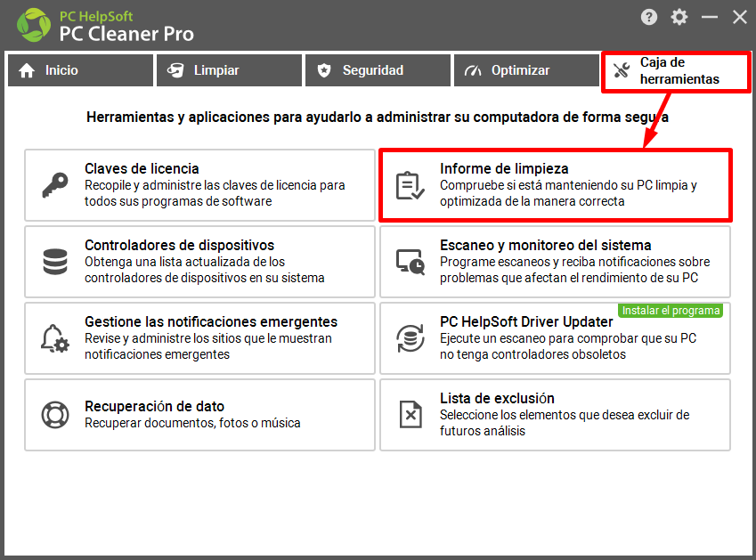Image resolution: width=756 pixels, height=560 pixels.
Task: Click the green Instalar el programa badge
Action: (x=671, y=311)
